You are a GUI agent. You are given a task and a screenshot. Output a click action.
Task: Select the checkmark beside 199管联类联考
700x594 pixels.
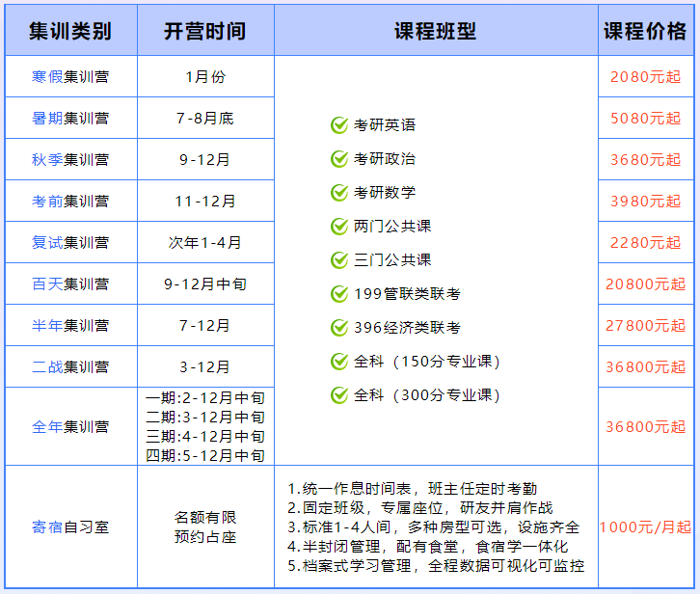[339, 294]
